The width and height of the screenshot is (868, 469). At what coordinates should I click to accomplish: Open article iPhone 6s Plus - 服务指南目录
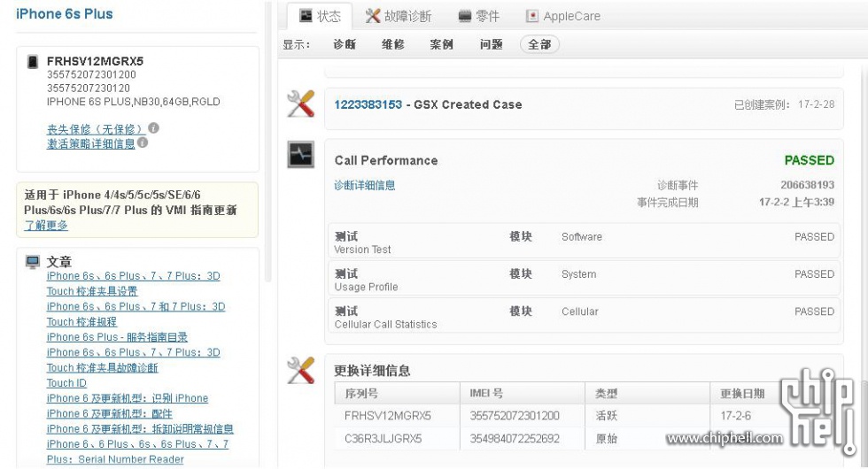[117, 337]
